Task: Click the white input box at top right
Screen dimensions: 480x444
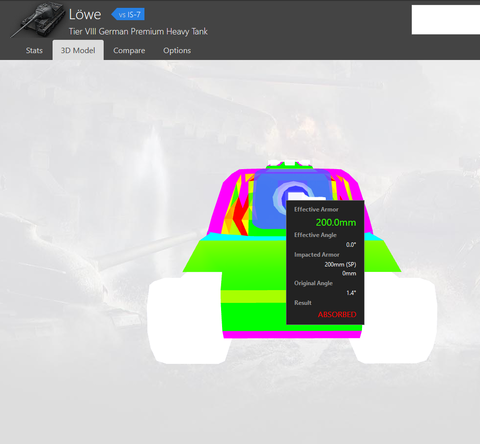Action: 446,19
